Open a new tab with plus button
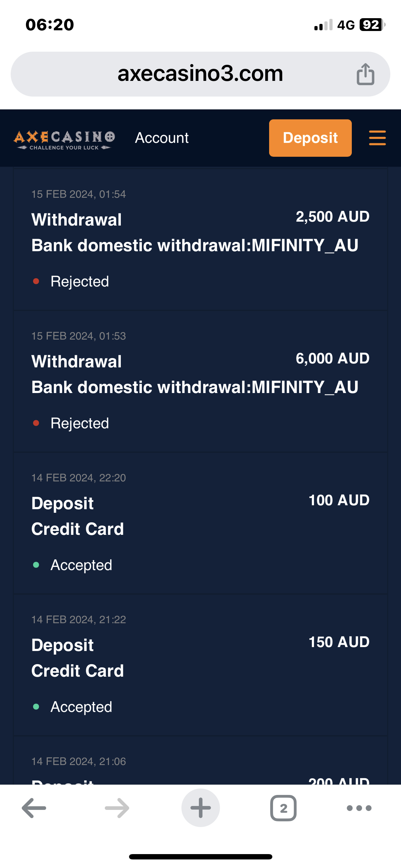This screenshot has height=868, width=401. 200,808
